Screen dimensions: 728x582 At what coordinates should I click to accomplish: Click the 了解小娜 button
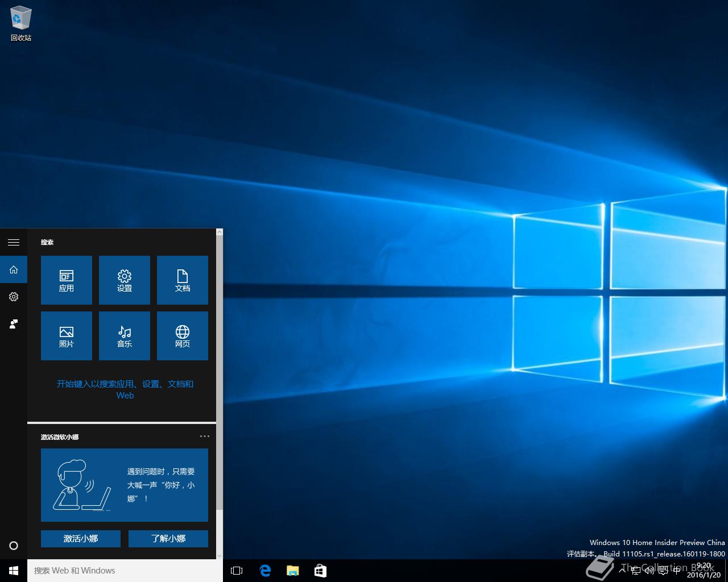click(x=168, y=539)
